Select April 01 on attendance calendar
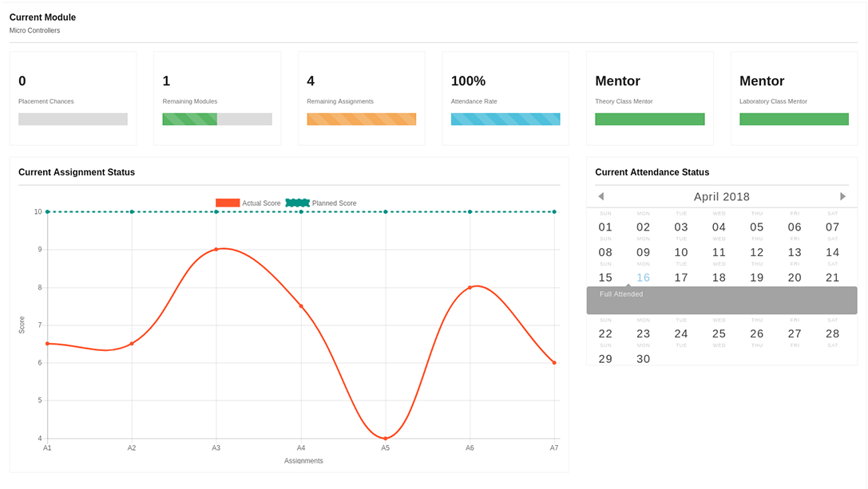The height and width of the screenshot is (489, 868). click(x=605, y=227)
